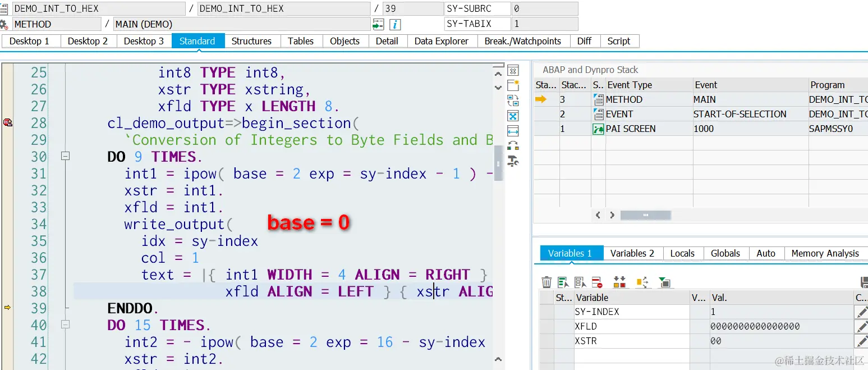Switch to the Desktop 1 tab

tap(30, 41)
